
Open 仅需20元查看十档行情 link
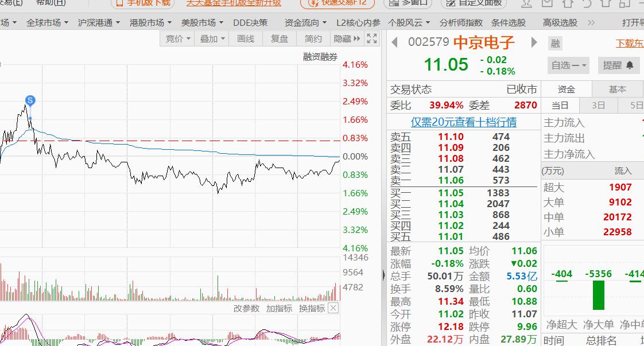click(464, 122)
